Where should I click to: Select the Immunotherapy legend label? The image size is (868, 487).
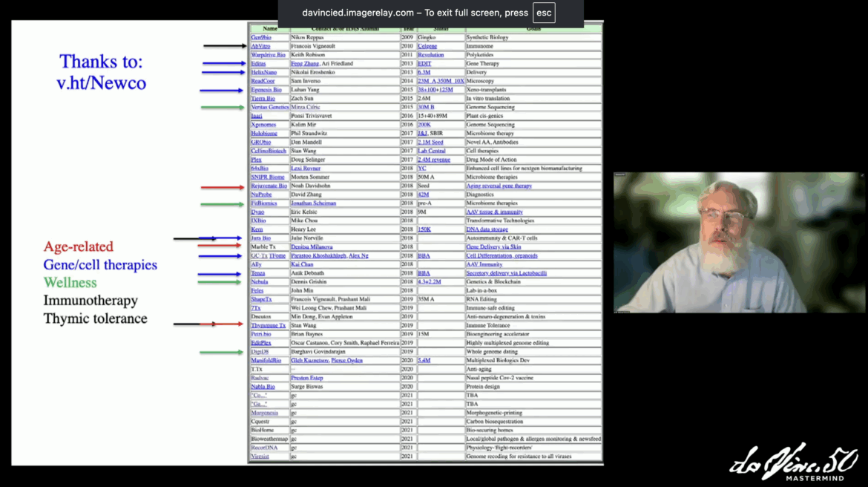click(x=91, y=300)
